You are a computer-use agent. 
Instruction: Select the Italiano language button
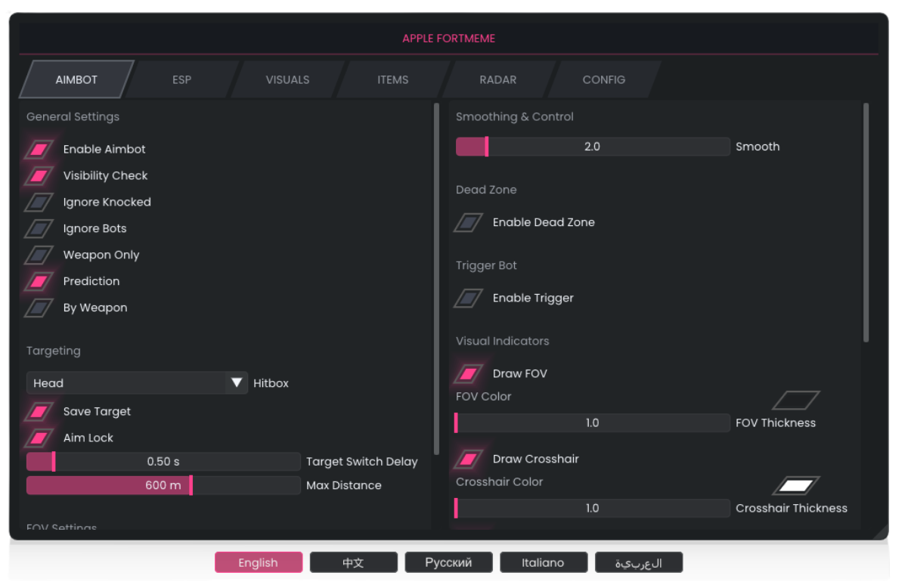click(543, 562)
